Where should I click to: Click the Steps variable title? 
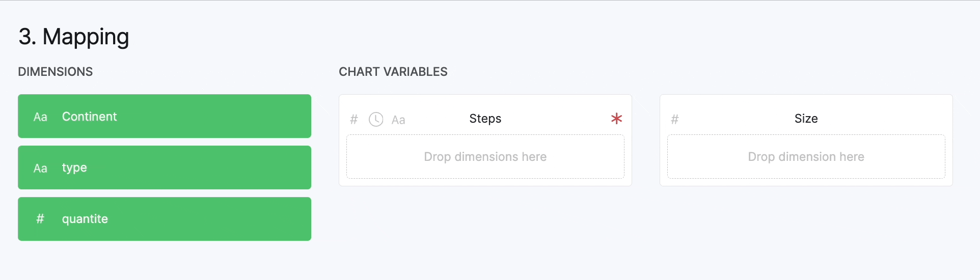(x=485, y=119)
